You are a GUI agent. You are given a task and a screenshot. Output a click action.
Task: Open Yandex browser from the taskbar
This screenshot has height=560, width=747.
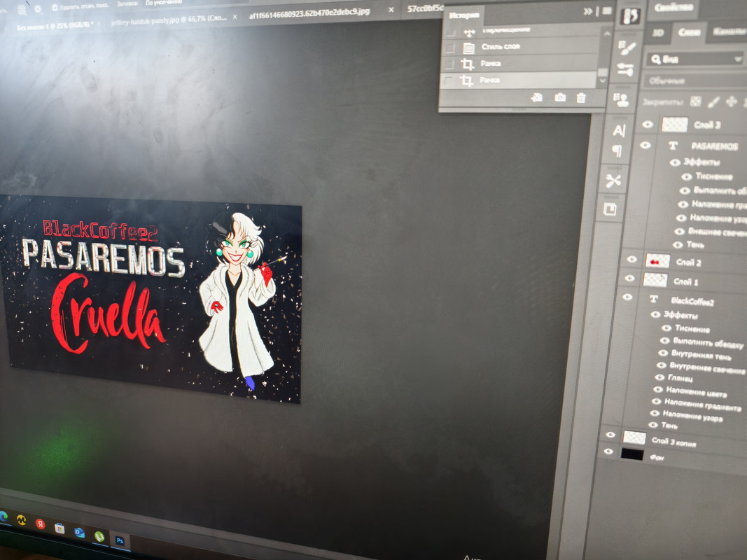[40, 524]
